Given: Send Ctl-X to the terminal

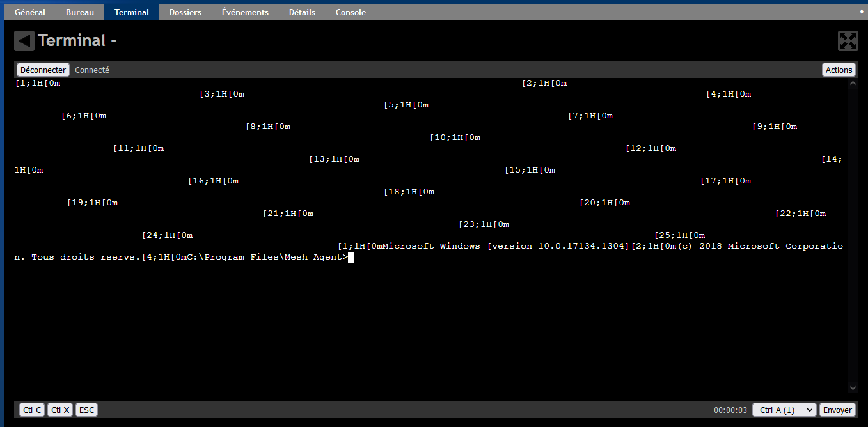Looking at the screenshot, I should point(59,410).
